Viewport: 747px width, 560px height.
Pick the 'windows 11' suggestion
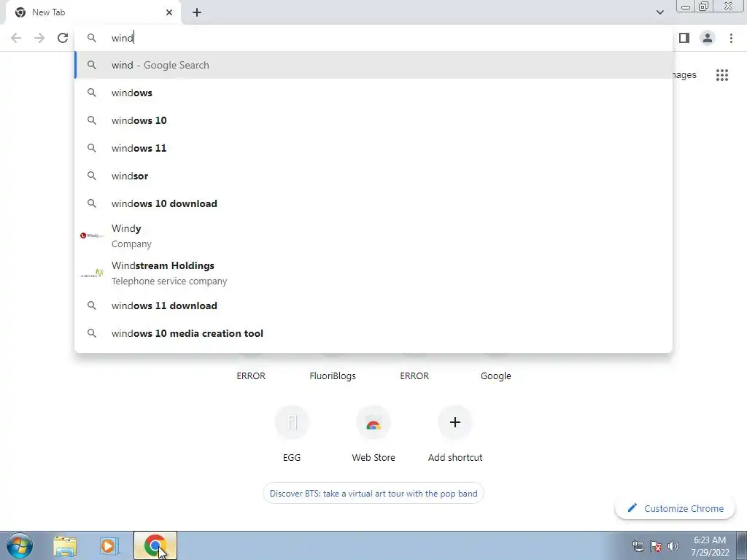373,148
